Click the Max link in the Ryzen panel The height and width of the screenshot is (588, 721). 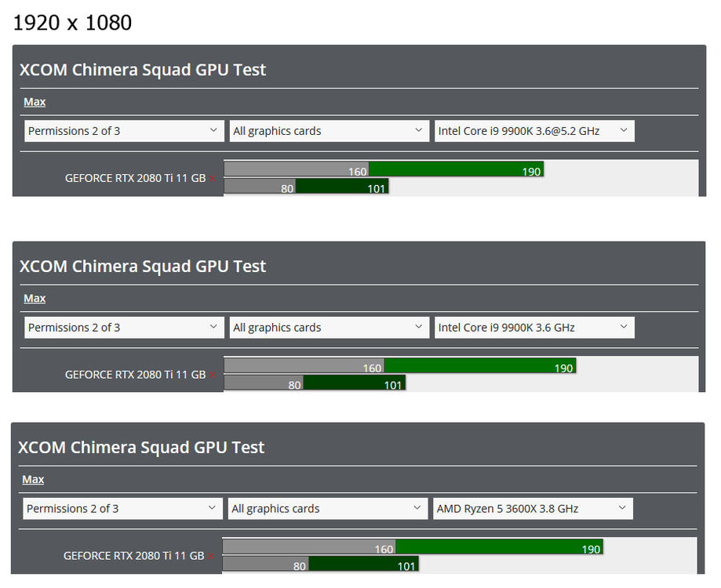(x=33, y=480)
